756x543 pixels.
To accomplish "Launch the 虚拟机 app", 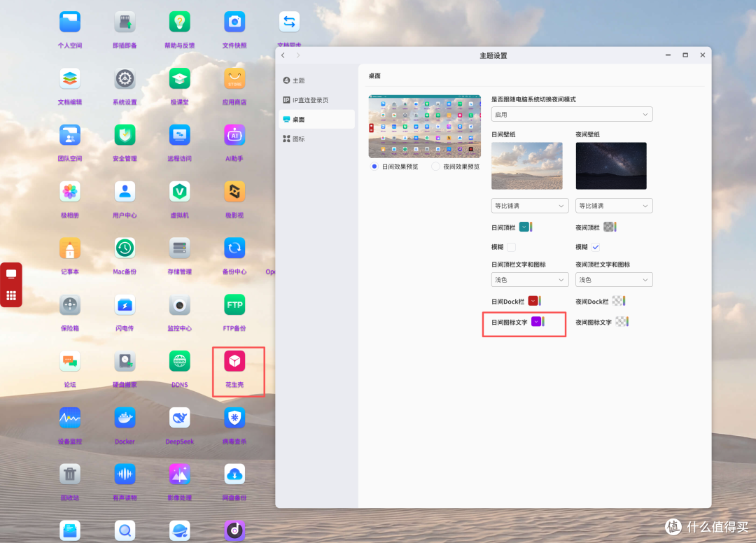I will click(x=179, y=192).
